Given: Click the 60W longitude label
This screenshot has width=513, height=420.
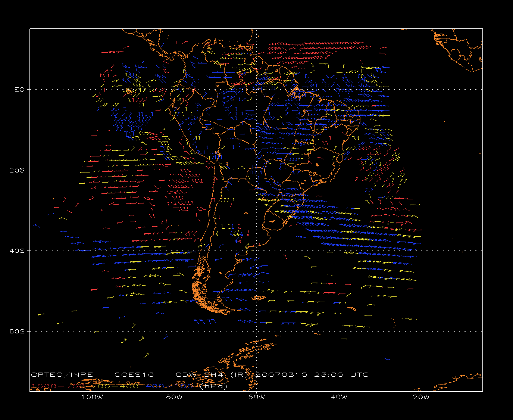Looking at the screenshot, I should click(256, 397).
